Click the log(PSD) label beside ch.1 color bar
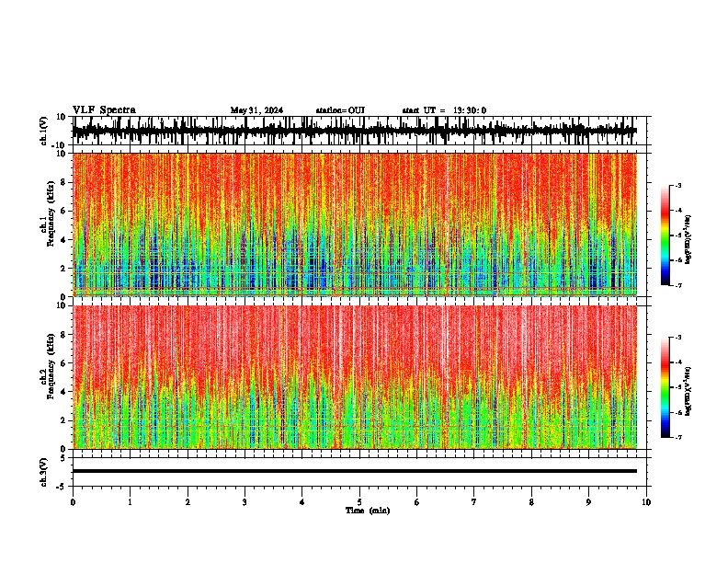Image resolution: width=728 pixels, height=563 pixels. click(x=688, y=239)
